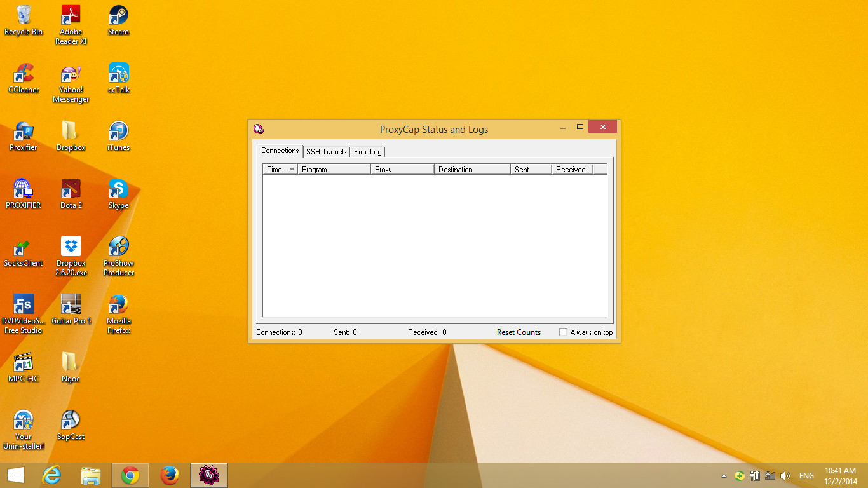The image size is (868, 488).
Task: Enable the Always on top checkbox
Action: [x=563, y=332]
